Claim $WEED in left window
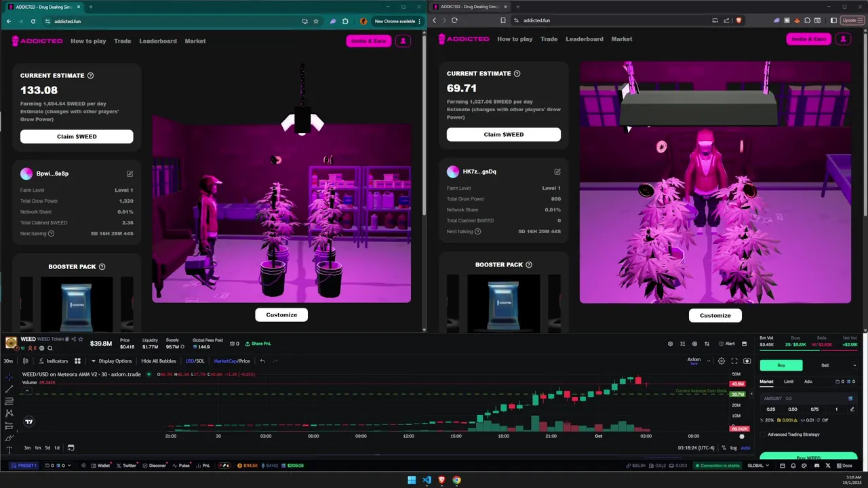868x488 pixels. click(x=77, y=136)
